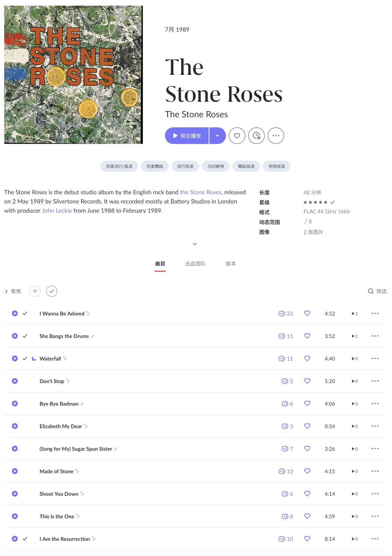The height and width of the screenshot is (556, 392).
Task: Open more options for I Wanna Be Adored
Action: coord(375,313)
